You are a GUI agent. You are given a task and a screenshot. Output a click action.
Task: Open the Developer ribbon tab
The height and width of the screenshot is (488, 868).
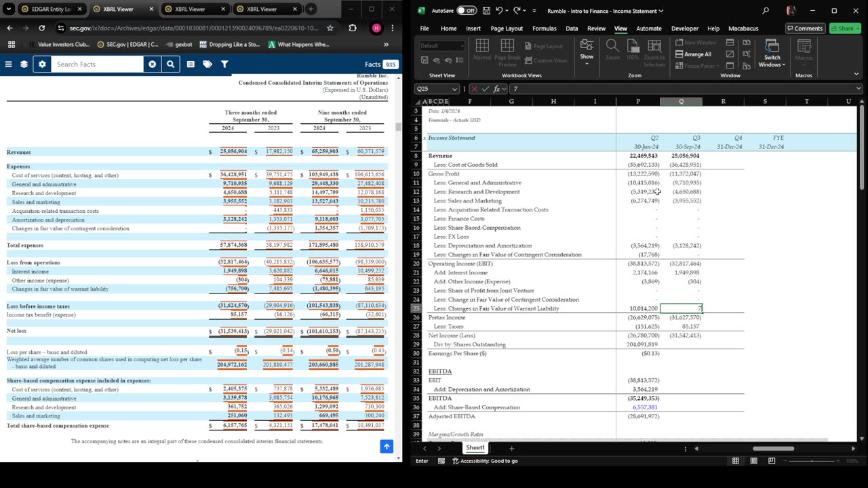pyautogui.click(x=684, y=28)
